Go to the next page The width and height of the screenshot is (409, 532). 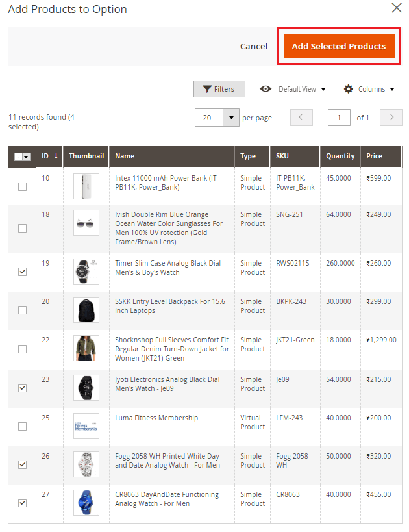coord(391,118)
